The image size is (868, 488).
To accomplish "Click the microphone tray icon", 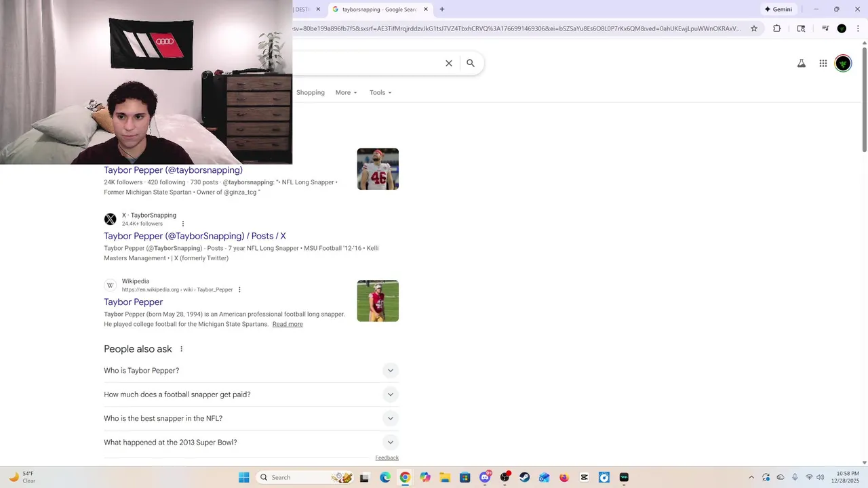I will point(795,477).
